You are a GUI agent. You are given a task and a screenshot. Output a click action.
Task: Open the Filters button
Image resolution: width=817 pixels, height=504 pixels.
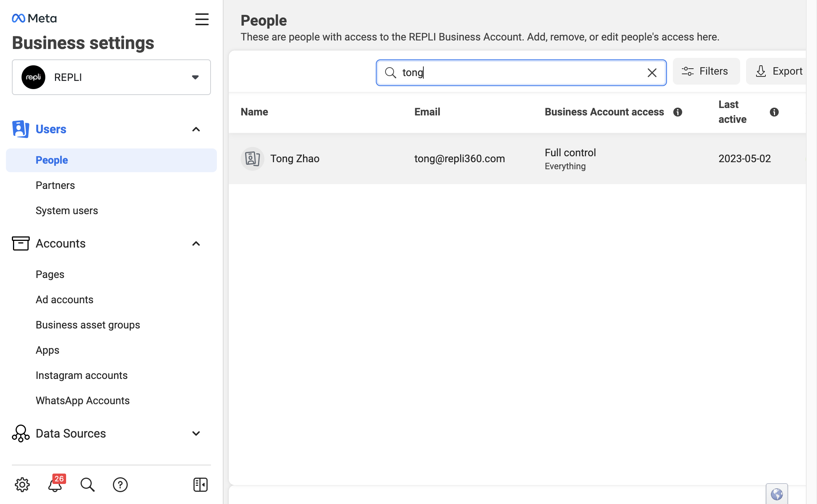706,71
